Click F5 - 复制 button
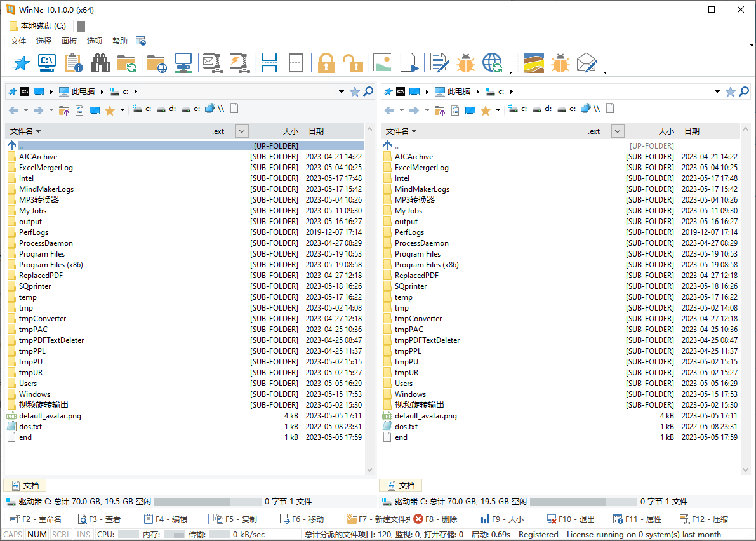Image resolution: width=756 pixels, height=541 pixels. coord(235,519)
